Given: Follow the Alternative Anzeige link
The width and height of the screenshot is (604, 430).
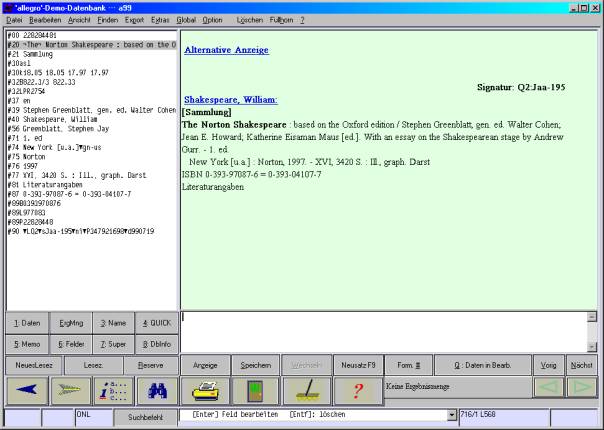Looking at the screenshot, I should pos(226,50).
